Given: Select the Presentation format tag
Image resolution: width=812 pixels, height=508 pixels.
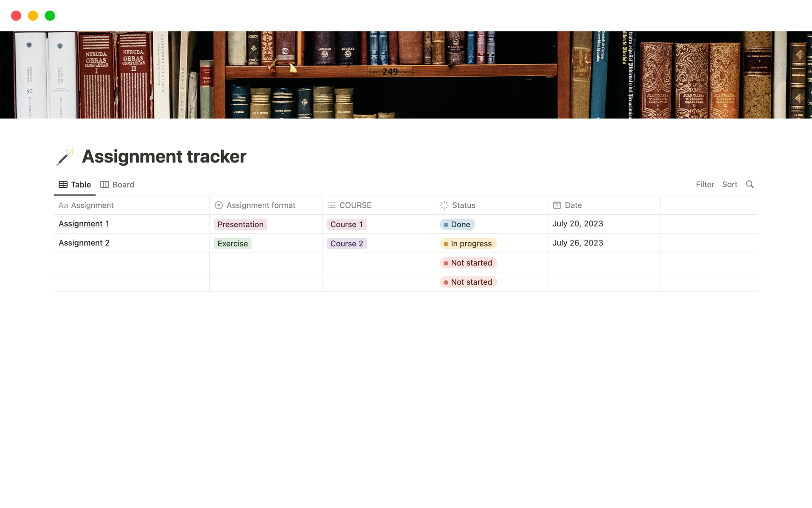Looking at the screenshot, I should pos(240,224).
